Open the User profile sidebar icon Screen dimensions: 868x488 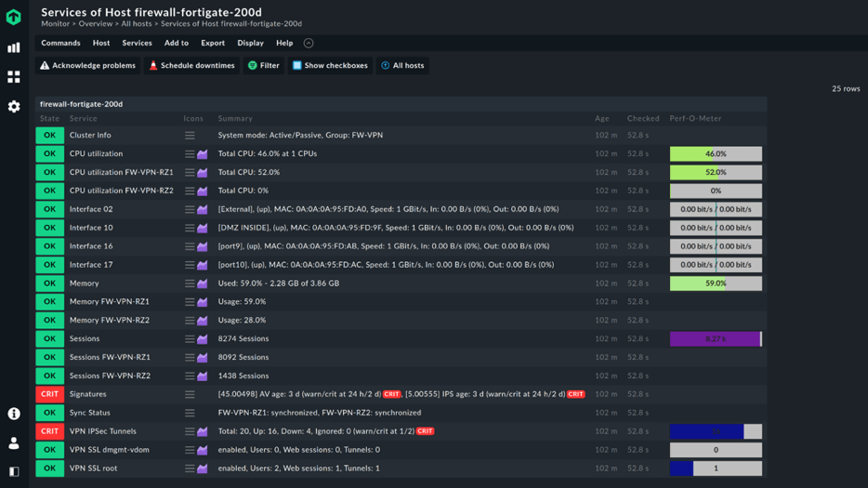[x=14, y=443]
